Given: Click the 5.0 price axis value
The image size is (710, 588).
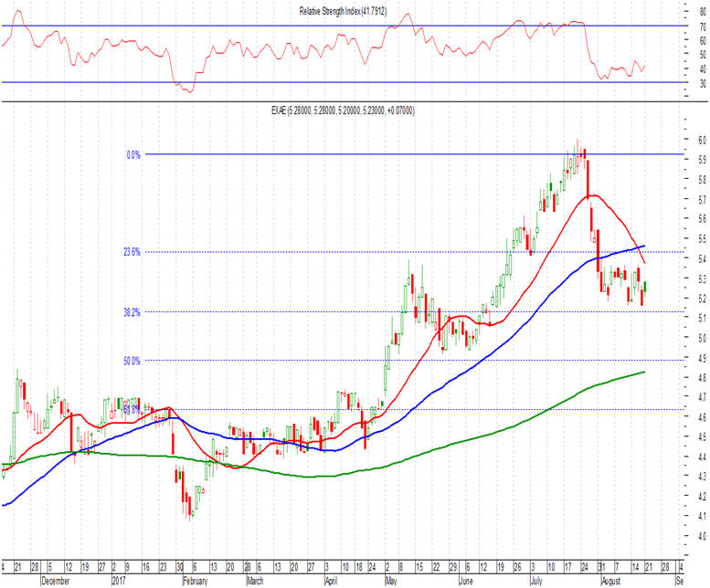Looking at the screenshot, I should click(702, 338).
